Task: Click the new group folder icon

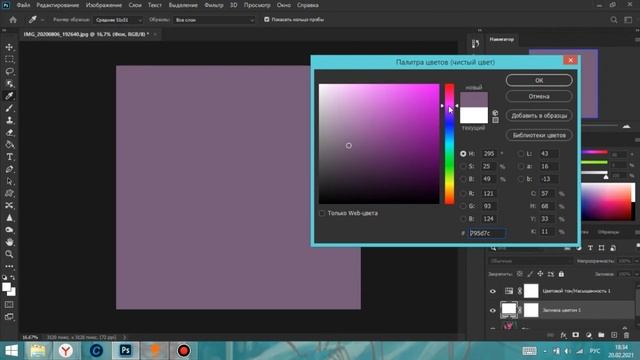Action: click(601, 335)
